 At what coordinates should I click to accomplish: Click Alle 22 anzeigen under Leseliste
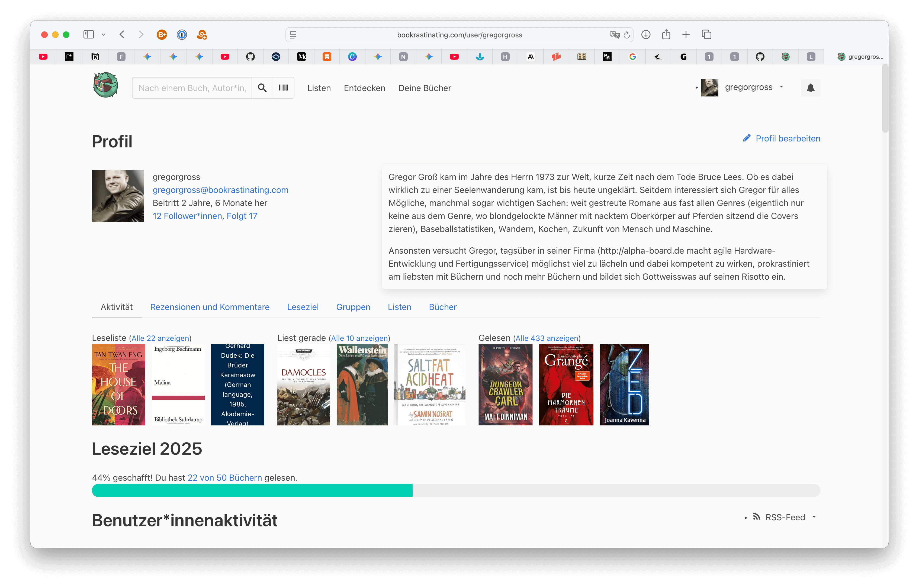[x=160, y=338]
